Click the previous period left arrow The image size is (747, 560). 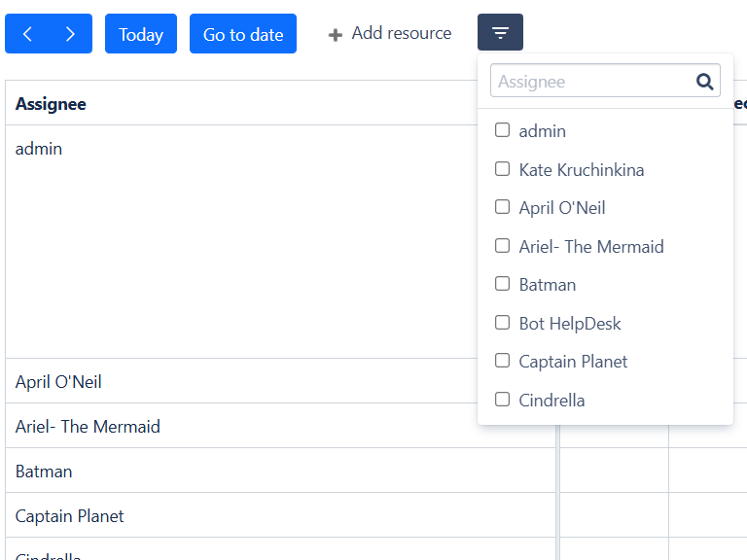tap(27, 34)
